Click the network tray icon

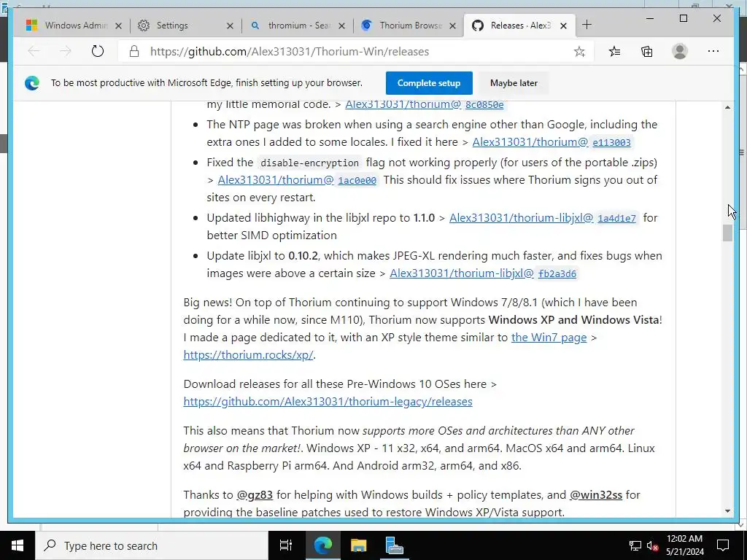tap(635, 545)
